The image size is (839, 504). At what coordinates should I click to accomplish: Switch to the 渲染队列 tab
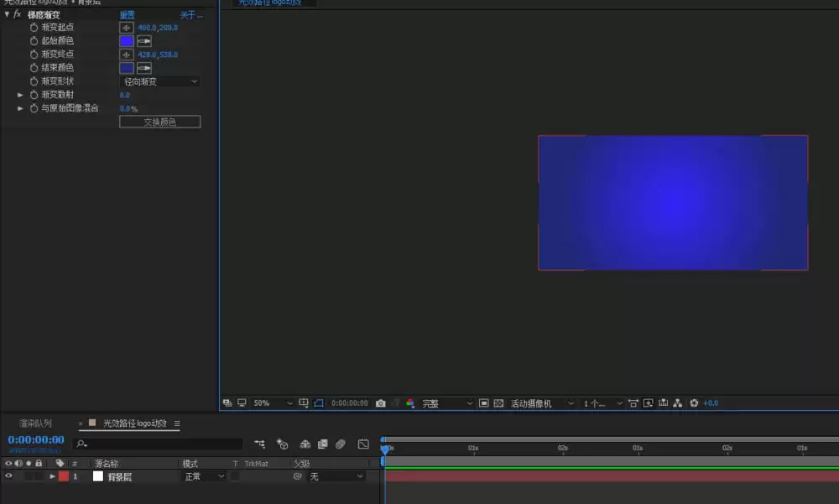pyautogui.click(x=35, y=423)
